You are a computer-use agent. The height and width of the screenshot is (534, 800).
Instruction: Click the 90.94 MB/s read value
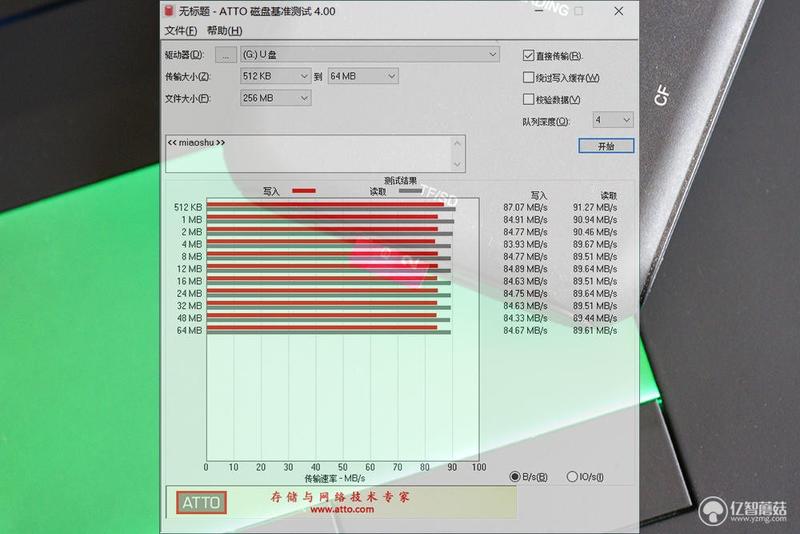coord(595,219)
